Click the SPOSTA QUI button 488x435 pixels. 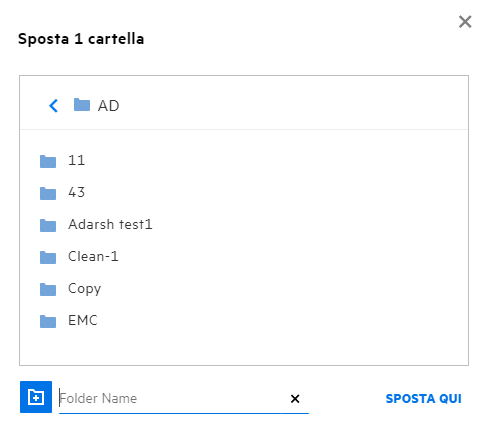[x=423, y=398]
